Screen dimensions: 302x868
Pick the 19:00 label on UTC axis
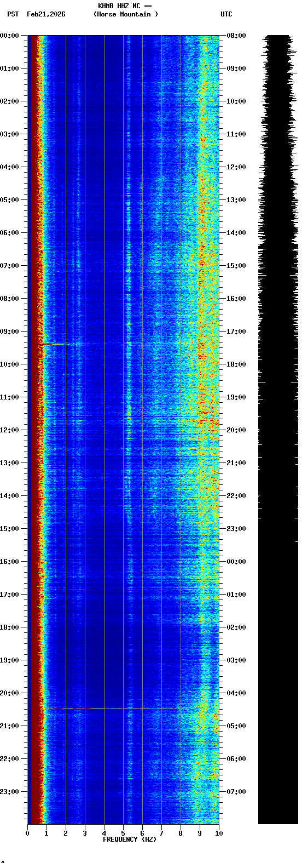click(236, 397)
